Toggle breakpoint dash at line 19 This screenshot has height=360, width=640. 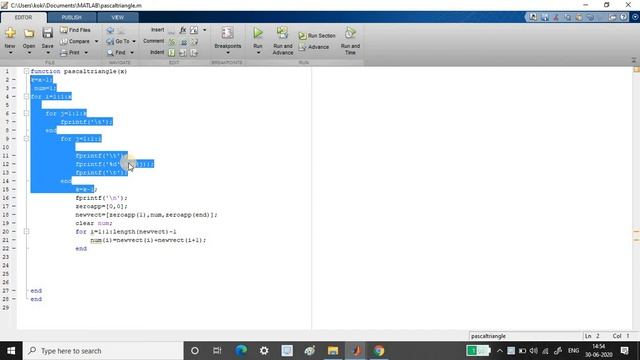[x=14, y=223]
